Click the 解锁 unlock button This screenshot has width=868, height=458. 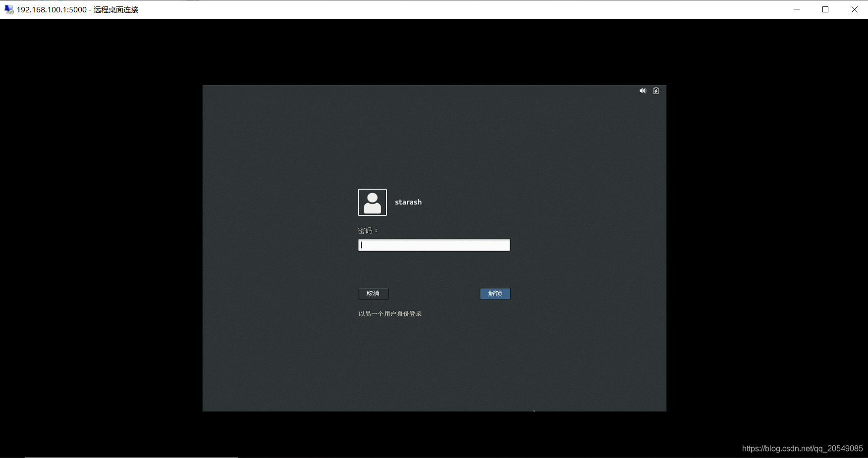click(495, 294)
